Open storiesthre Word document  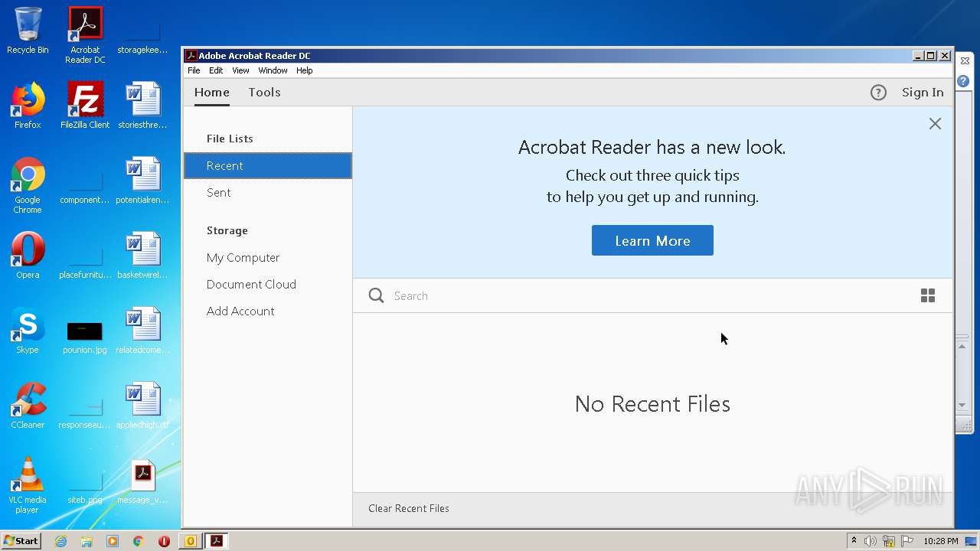pyautogui.click(x=142, y=106)
